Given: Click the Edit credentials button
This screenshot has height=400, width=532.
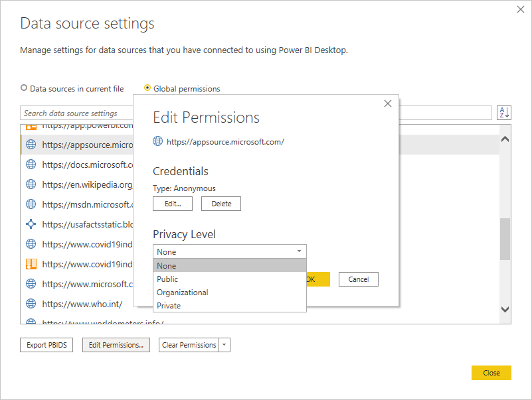Looking at the screenshot, I should [173, 204].
